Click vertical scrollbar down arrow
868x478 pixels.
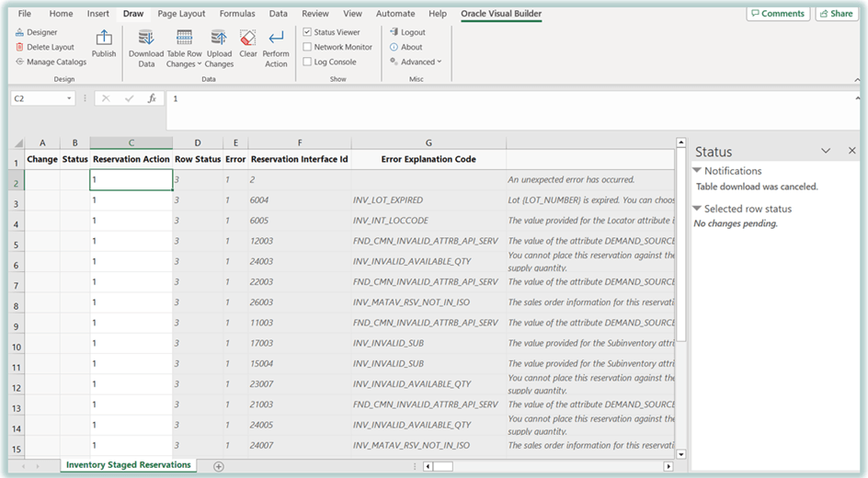coord(681,454)
